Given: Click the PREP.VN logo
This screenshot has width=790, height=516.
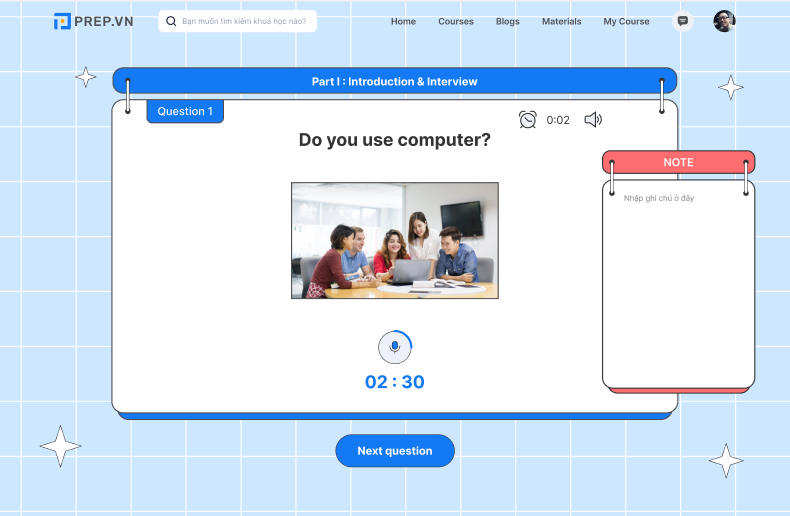Looking at the screenshot, I should pyautogui.click(x=93, y=21).
